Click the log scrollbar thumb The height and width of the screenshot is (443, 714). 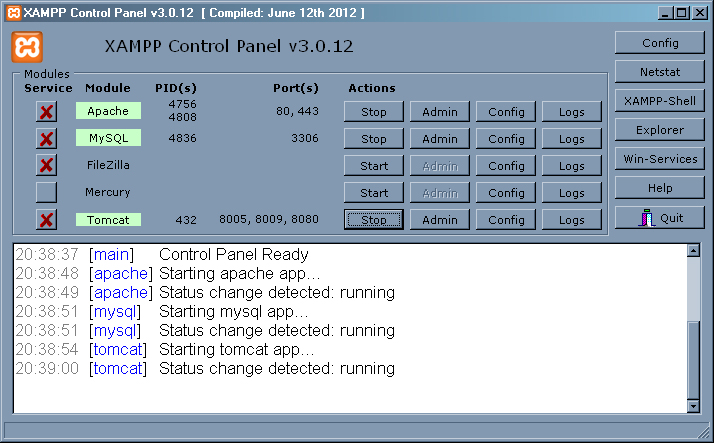[694, 360]
